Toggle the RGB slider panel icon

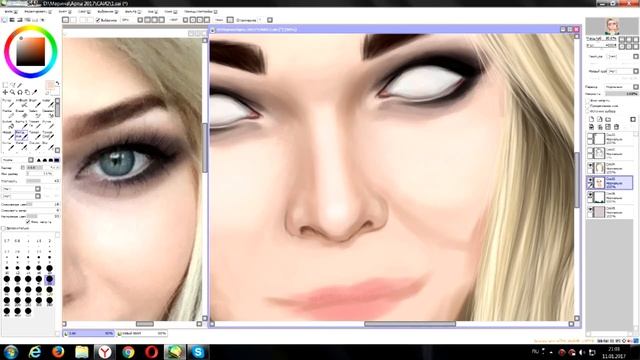coord(12,20)
